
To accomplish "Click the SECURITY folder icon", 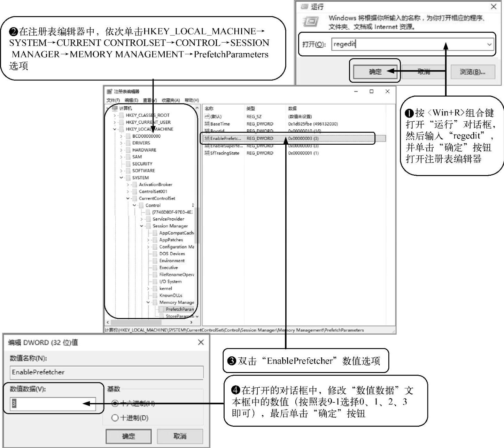I will (128, 164).
